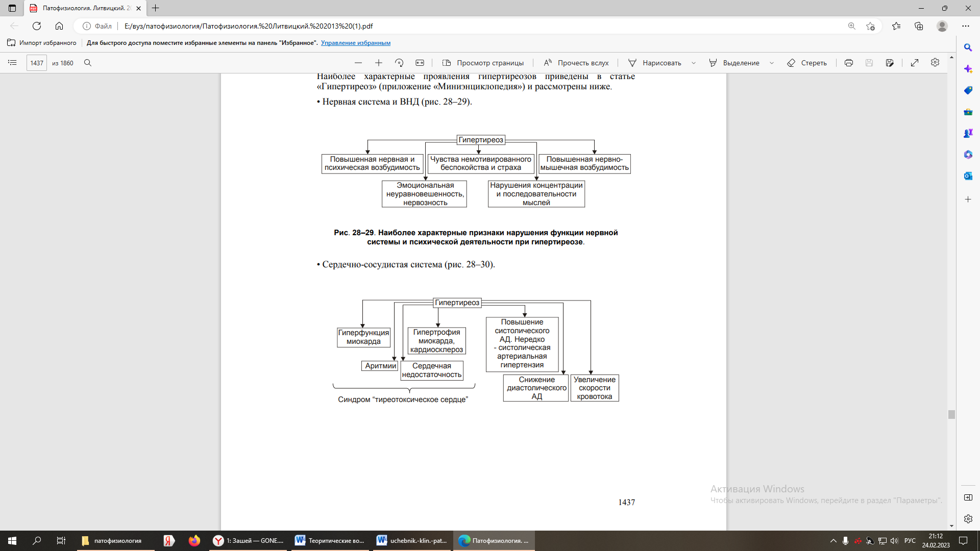Viewport: 980px width, 551px height.
Task: Close the Патофизиология PDF tab
Action: [139, 8]
